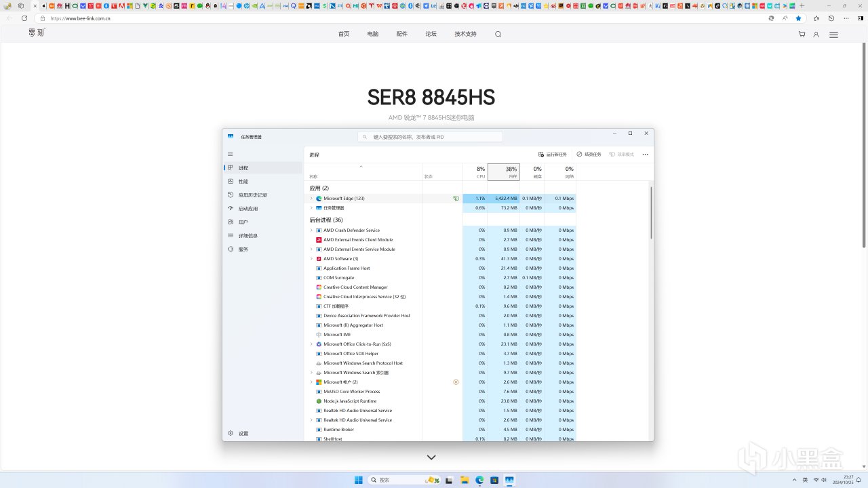Open 应用历史记录 (App history) page
This screenshot has width=868, height=488.
[x=263, y=195]
